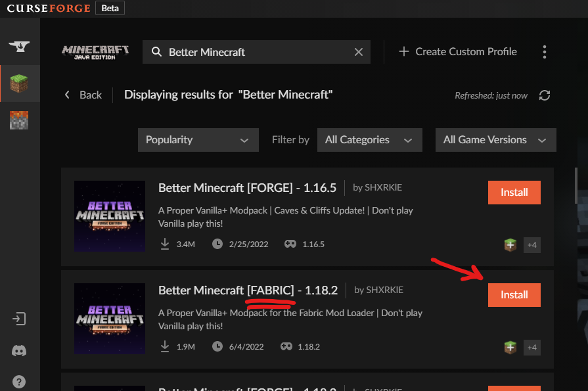This screenshot has height=391, width=588.
Task: Go Back to the previous page
Action: (83, 95)
